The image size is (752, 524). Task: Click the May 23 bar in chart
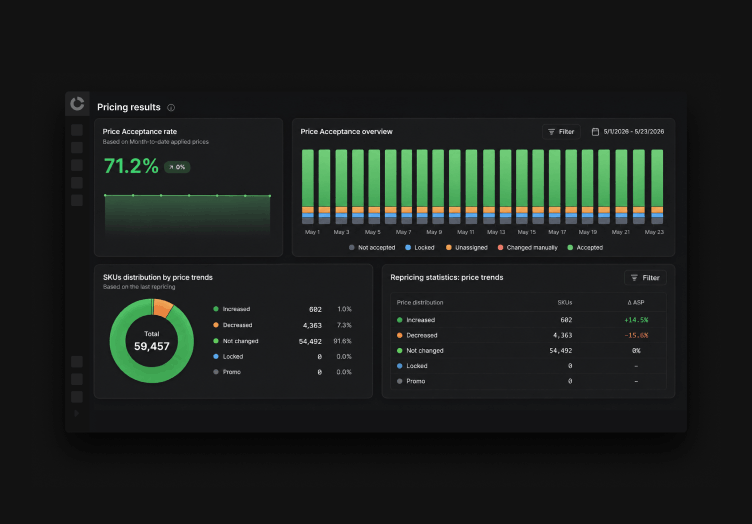(x=657, y=186)
